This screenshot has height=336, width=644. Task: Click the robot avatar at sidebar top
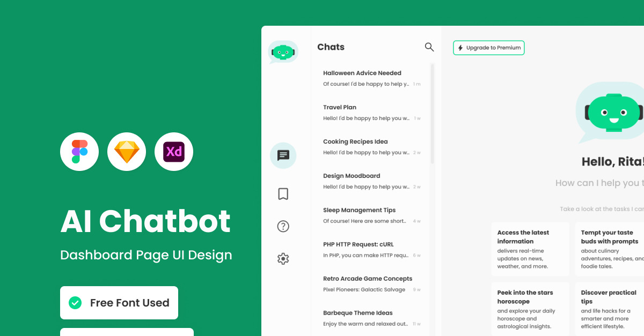(x=283, y=52)
